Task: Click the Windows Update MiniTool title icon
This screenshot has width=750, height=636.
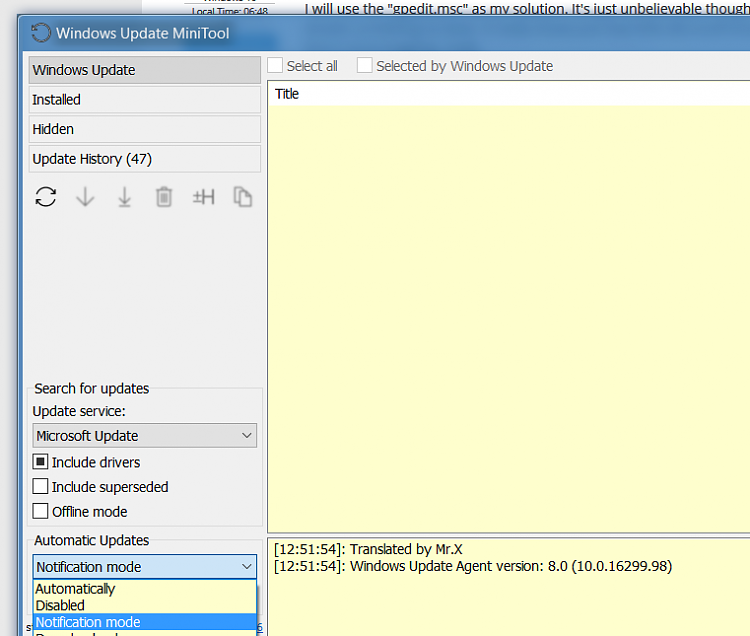Action: point(40,33)
